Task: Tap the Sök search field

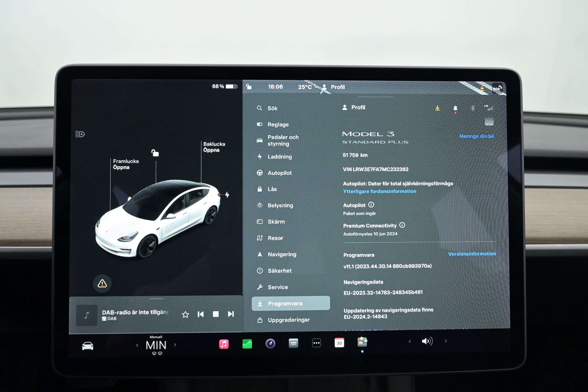Action: point(273,108)
